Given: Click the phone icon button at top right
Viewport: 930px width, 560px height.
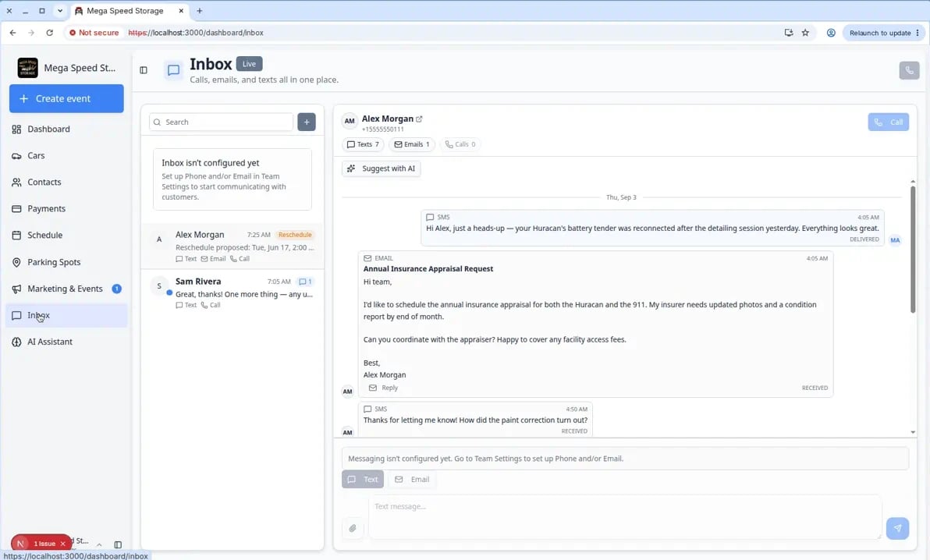Looking at the screenshot, I should (x=909, y=70).
